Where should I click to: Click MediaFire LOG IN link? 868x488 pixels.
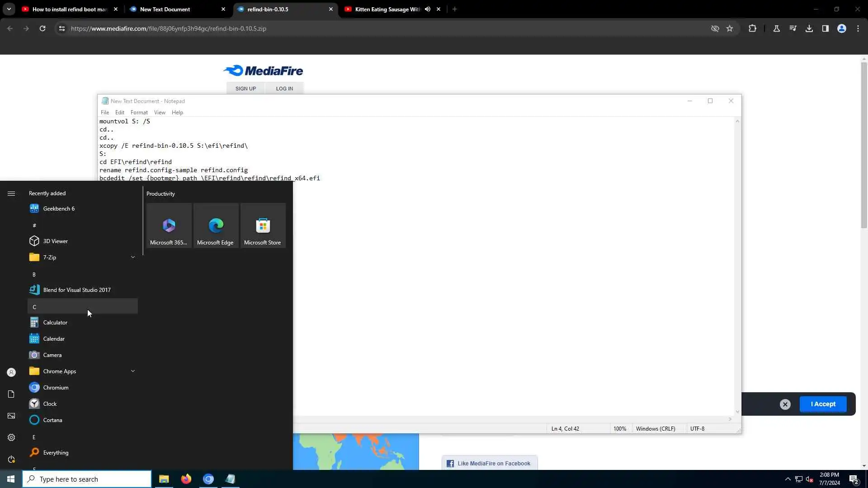tap(284, 89)
